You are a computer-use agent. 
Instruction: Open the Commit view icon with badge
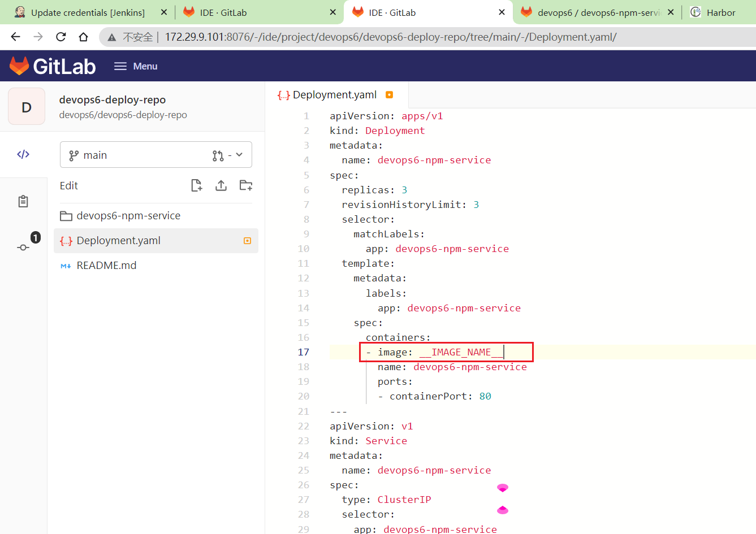pyautogui.click(x=23, y=247)
